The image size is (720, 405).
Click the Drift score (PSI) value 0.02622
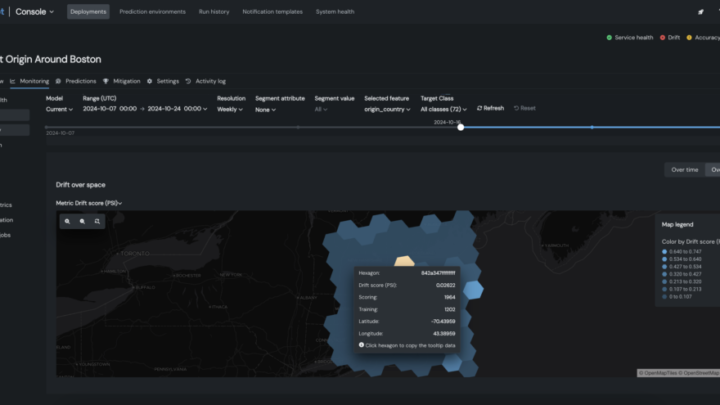tap(445, 285)
